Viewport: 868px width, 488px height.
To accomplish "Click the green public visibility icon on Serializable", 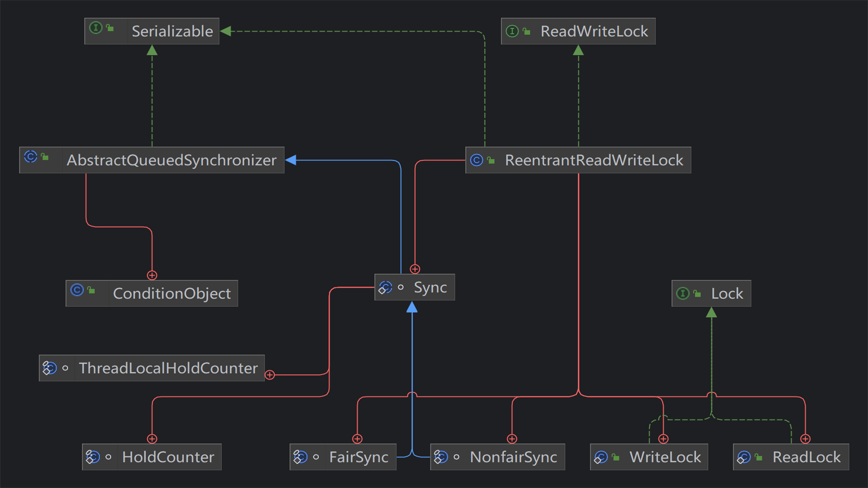I will 110,28.
